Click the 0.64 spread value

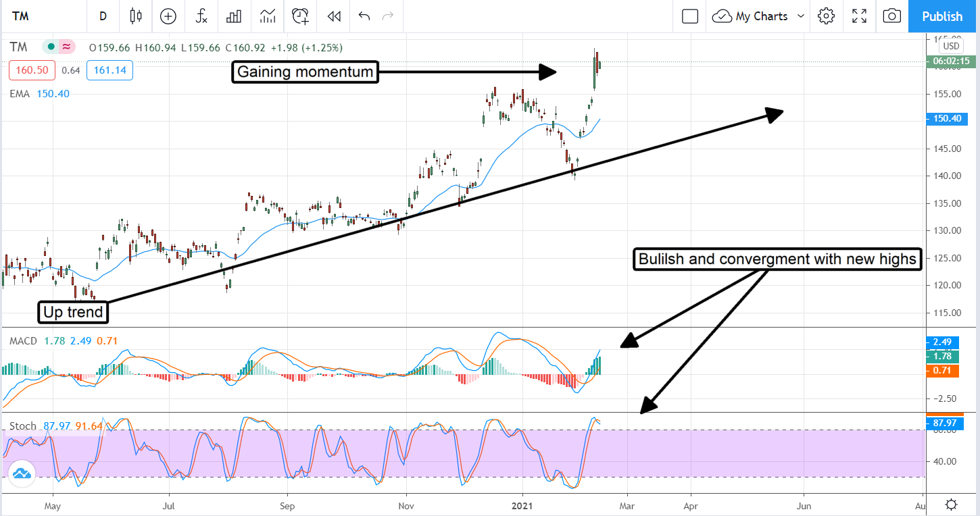click(71, 70)
